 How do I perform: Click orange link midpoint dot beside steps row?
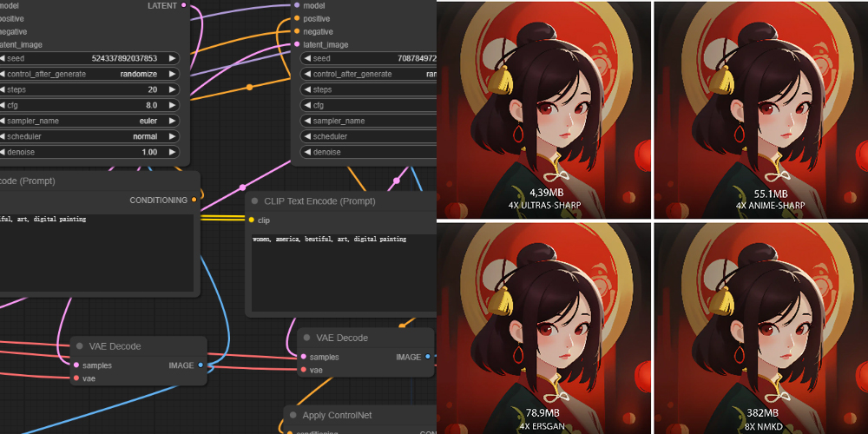(x=250, y=87)
